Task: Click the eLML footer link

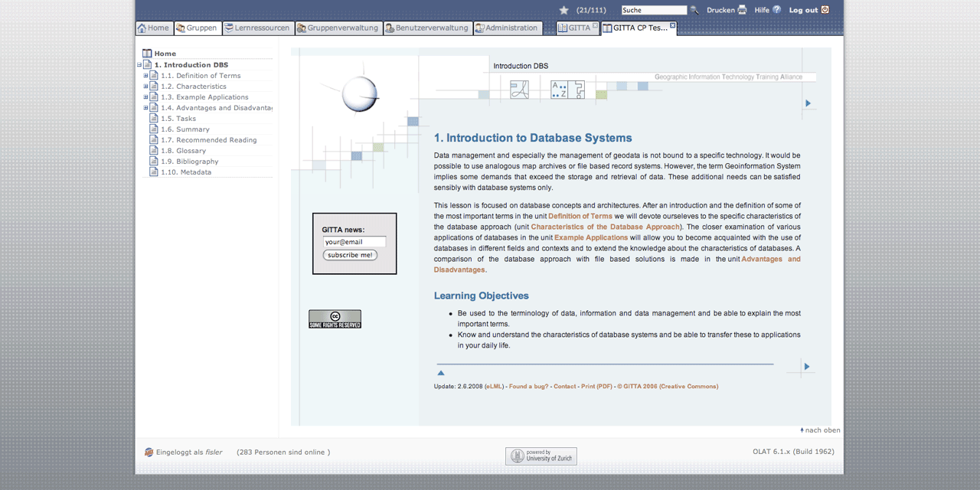Action: click(494, 387)
